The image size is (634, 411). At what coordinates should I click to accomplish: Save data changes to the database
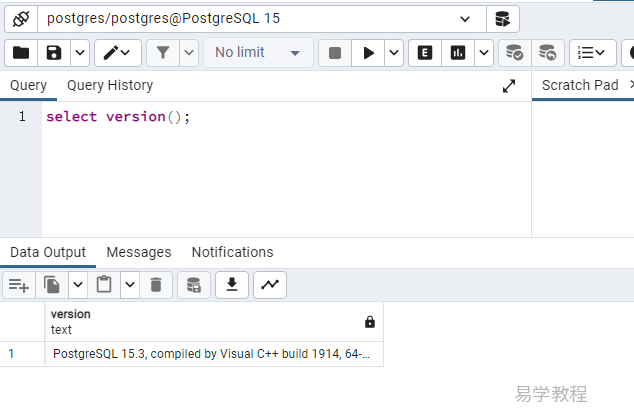[194, 285]
